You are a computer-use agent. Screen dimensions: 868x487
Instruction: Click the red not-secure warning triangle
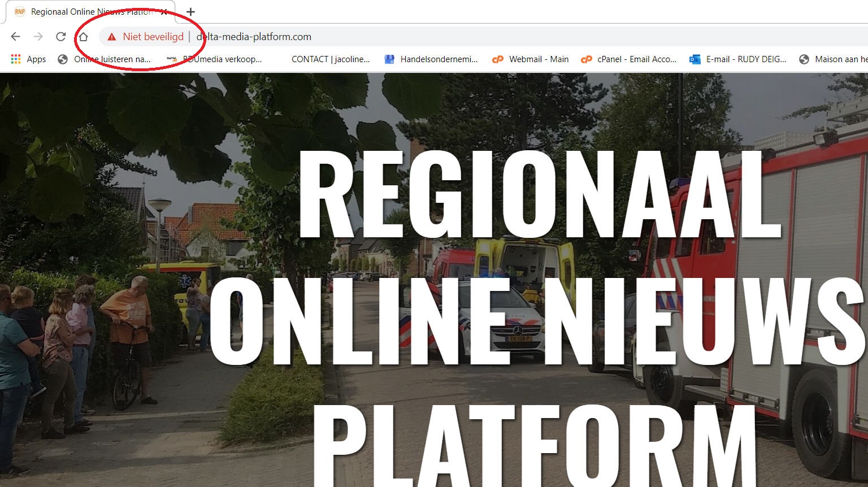pyautogui.click(x=112, y=37)
